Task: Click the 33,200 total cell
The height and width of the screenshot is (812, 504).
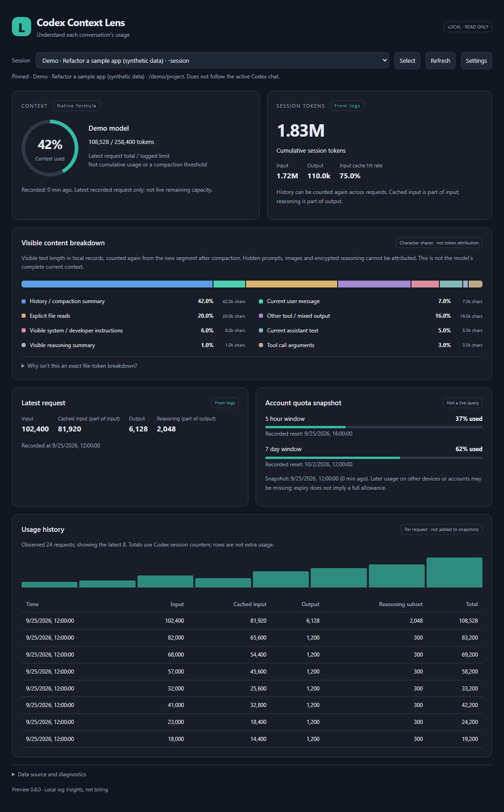Action: [x=470, y=689]
